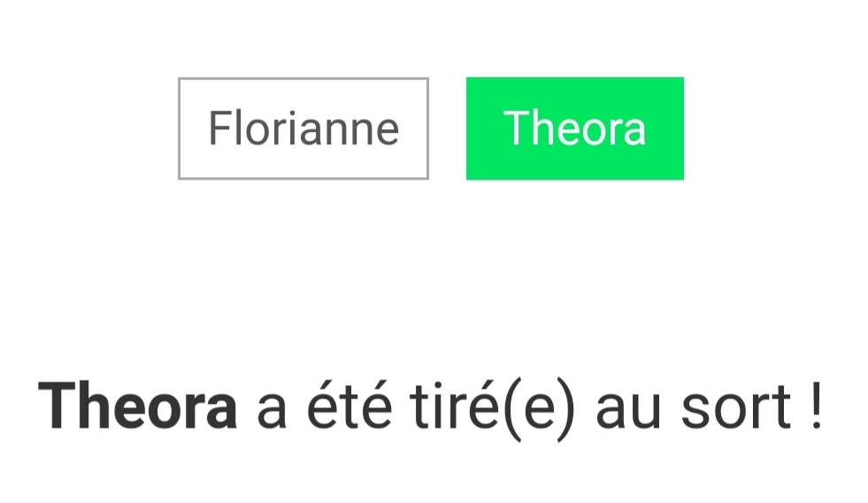Click the draw result message line
This screenshot has height=503, width=868.
[x=431, y=406]
